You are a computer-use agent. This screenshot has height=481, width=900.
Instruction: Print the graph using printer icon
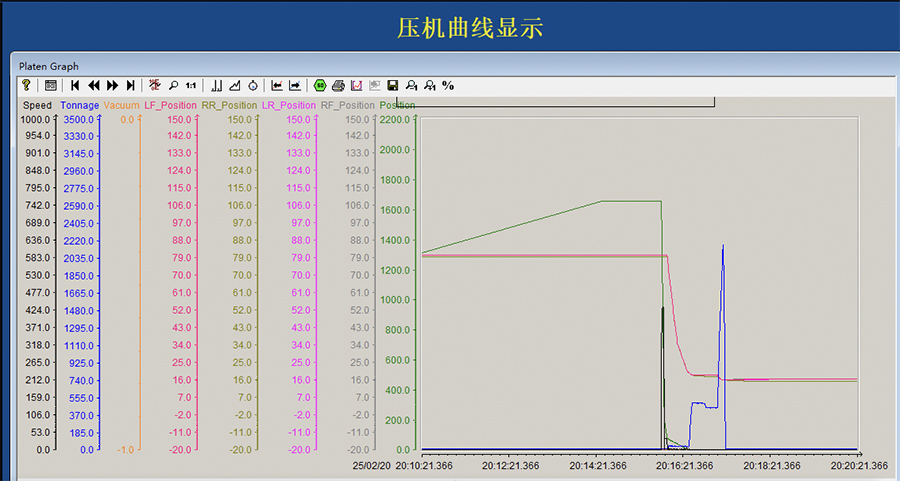(338, 86)
